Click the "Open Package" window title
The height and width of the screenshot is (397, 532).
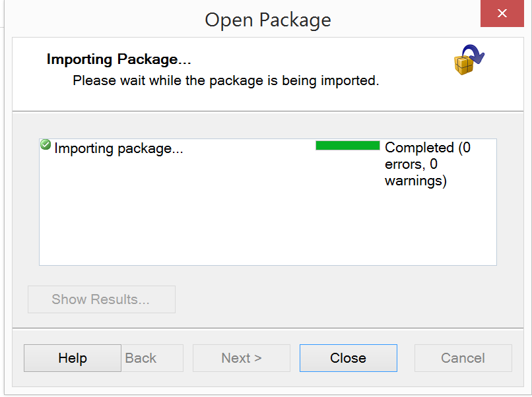[x=267, y=20]
